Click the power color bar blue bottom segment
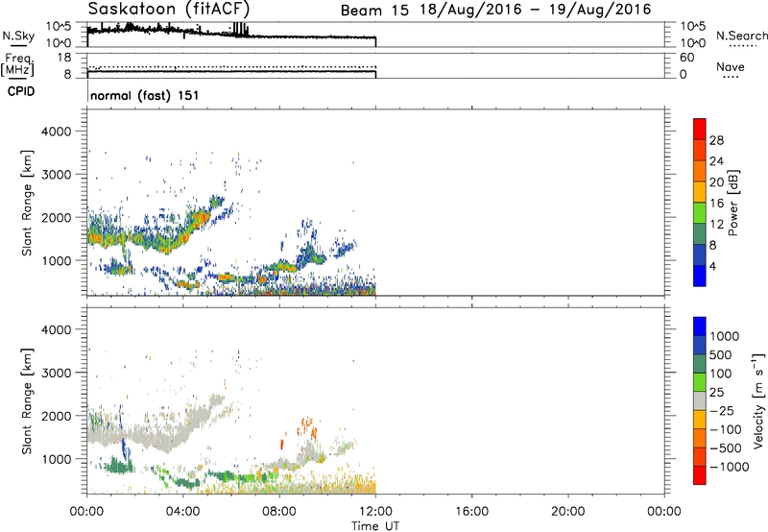 coord(700,276)
